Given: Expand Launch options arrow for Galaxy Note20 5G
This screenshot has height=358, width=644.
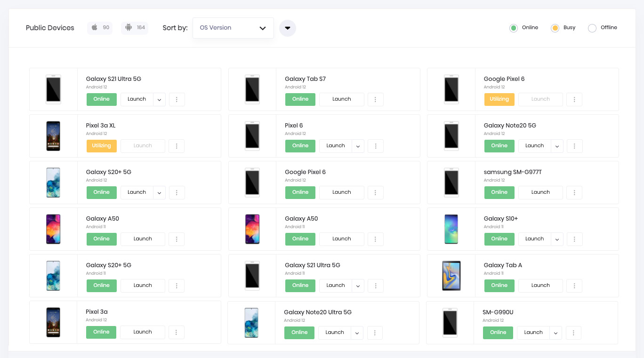Looking at the screenshot, I should click(557, 146).
